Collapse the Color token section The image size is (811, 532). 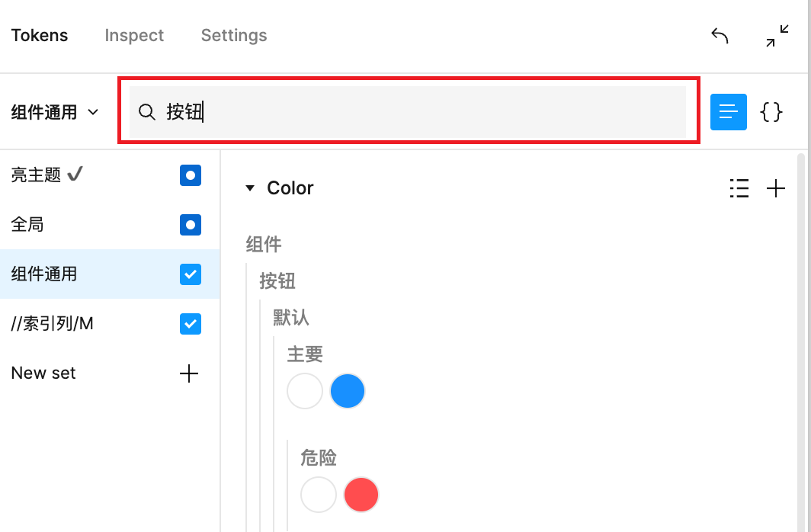[x=250, y=187]
